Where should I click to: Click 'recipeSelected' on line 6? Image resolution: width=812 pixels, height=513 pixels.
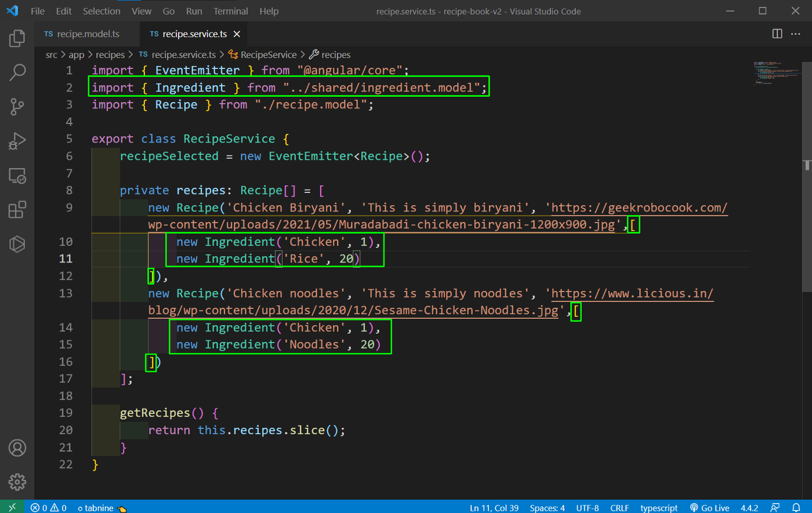point(169,157)
